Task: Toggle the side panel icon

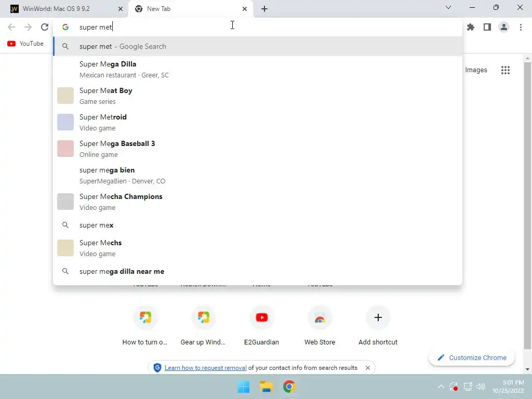Action: click(x=487, y=27)
